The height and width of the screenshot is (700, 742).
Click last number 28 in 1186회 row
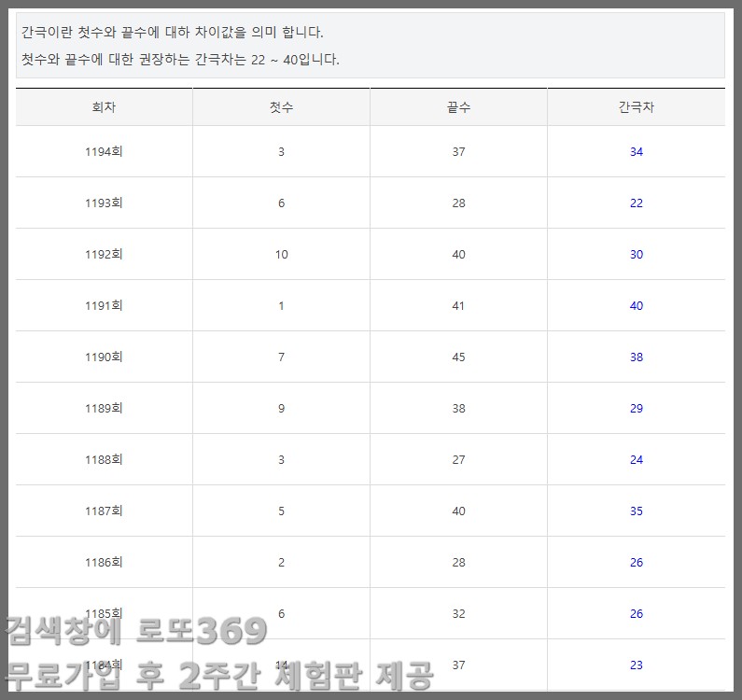coord(458,563)
